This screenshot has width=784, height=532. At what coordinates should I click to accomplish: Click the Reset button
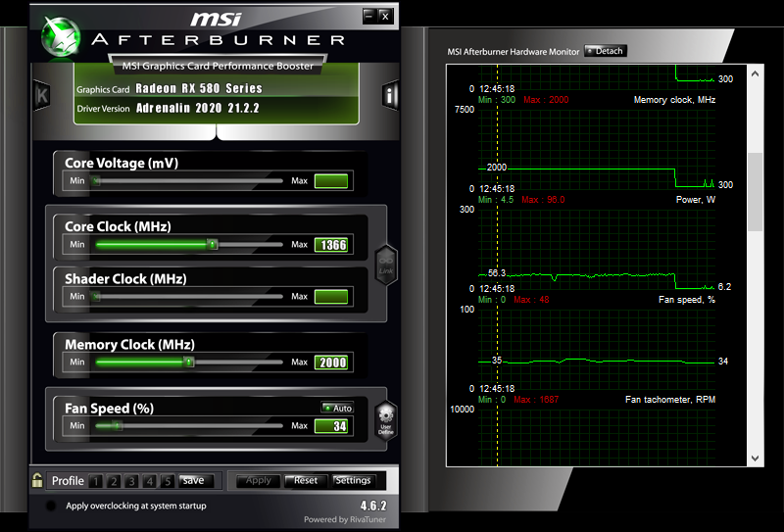[x=306, y=480]
